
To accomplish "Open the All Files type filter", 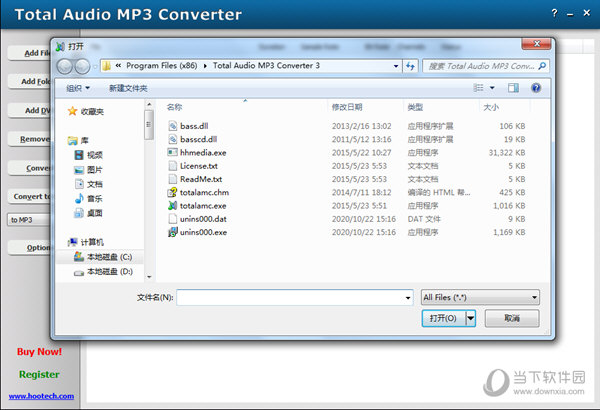I will [480, 297].
